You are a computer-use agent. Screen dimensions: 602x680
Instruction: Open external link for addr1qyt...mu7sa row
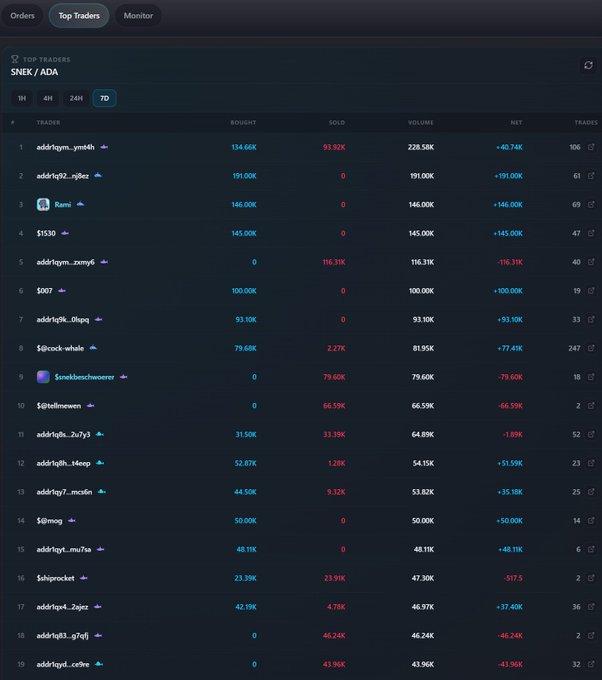591,549
